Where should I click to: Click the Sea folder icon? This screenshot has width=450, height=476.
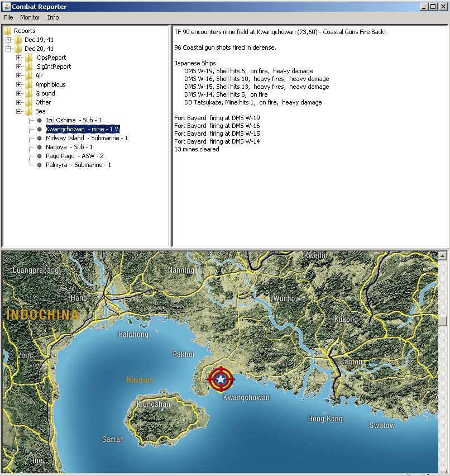pyautogui.click(x=29, y=111)
